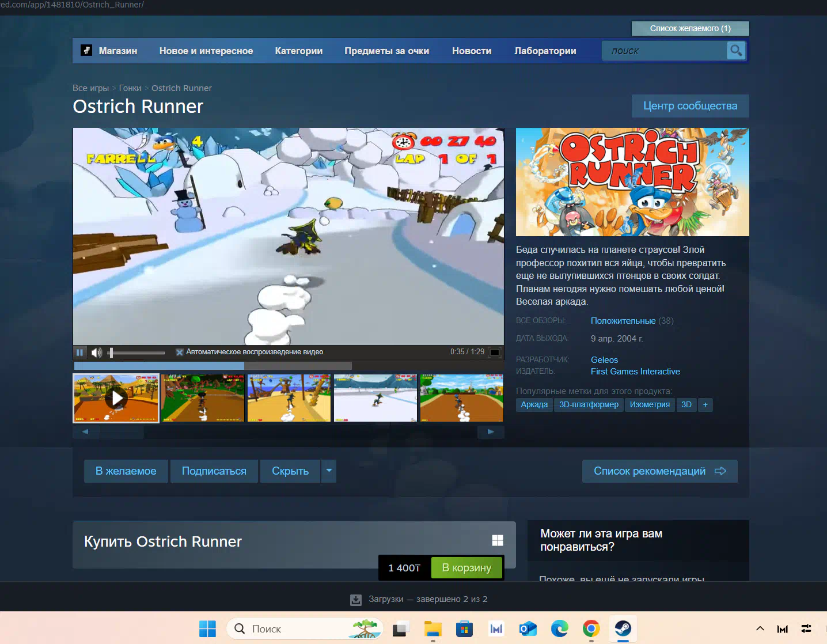Add game with В желаемое button
The width and height of the screenshot is (827, 644).
(x=126, y=471)
